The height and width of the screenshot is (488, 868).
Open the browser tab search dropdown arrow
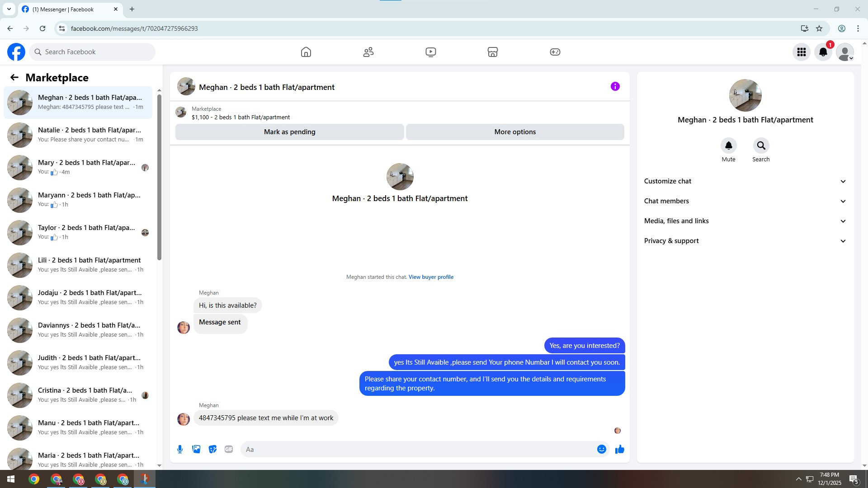coord(9,9)
